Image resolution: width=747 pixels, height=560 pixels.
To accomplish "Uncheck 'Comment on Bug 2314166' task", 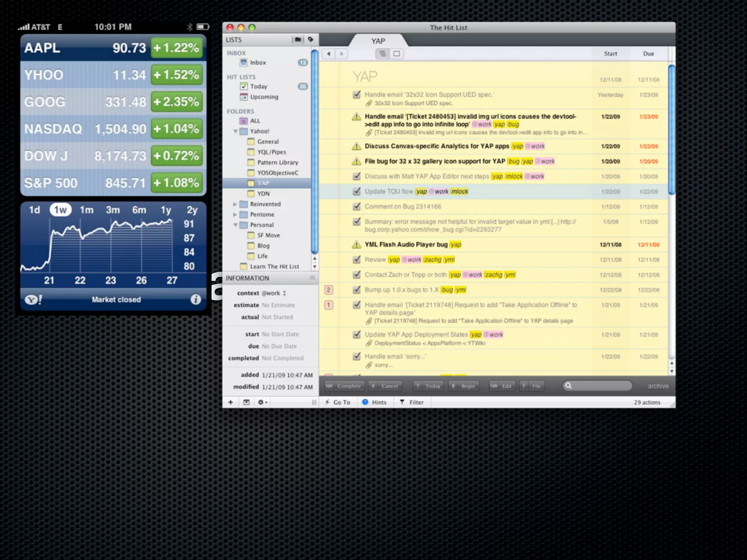I will (357, 206).
